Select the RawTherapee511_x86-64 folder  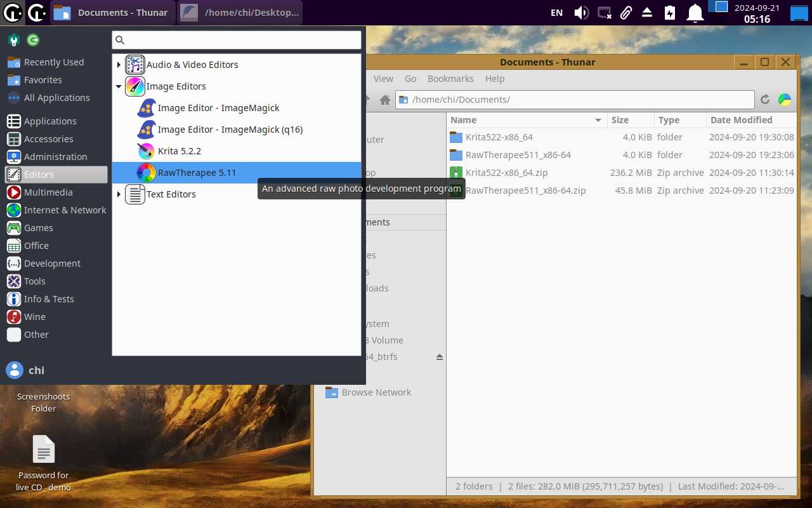pos(518,155)
